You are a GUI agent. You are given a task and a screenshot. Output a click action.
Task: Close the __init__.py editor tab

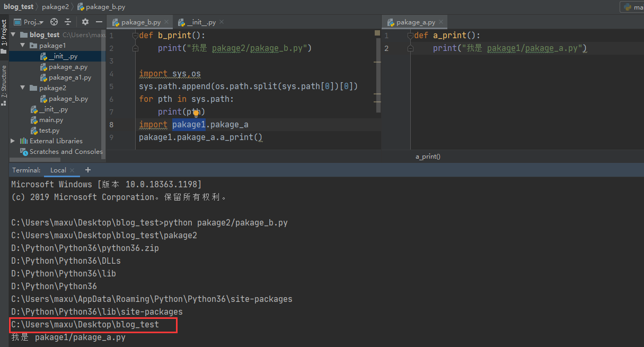222,22
